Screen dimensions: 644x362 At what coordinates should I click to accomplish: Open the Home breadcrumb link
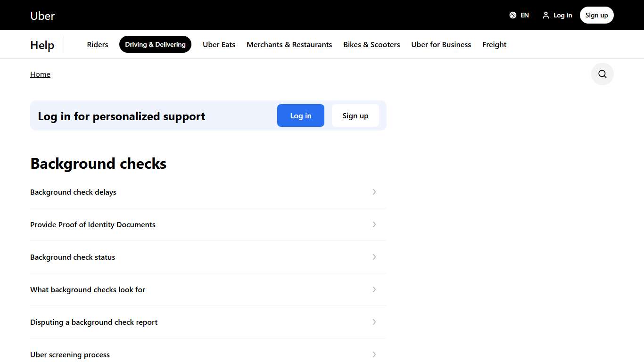click(40, 74)
